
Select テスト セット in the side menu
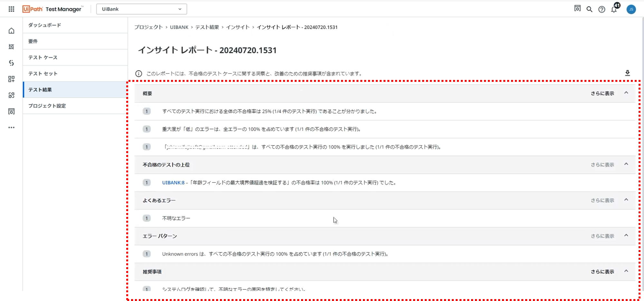click(x=75, y=73)
